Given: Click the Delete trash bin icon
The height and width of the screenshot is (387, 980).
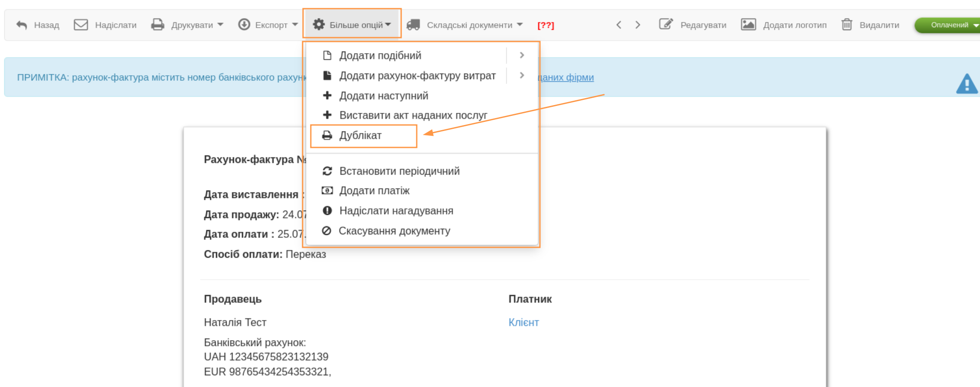Looking at the screenshot, I should pyautogui.click(x=846, y=25).
